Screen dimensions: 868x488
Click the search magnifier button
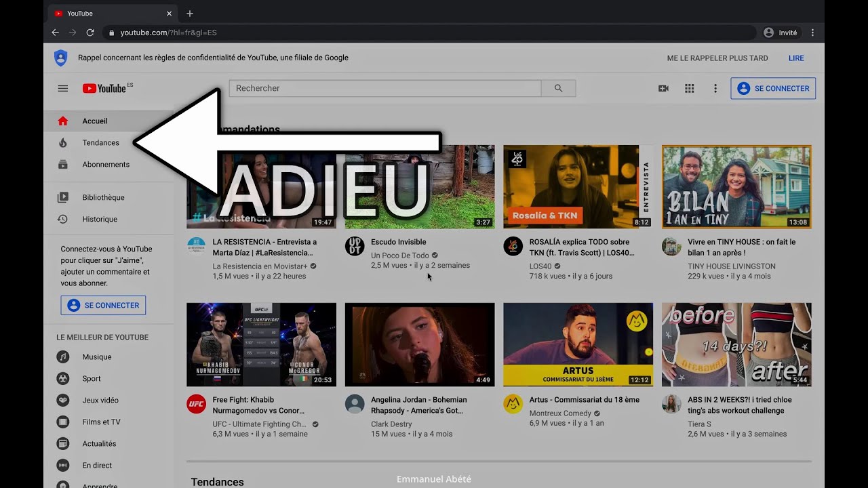(x=559, y=88)
